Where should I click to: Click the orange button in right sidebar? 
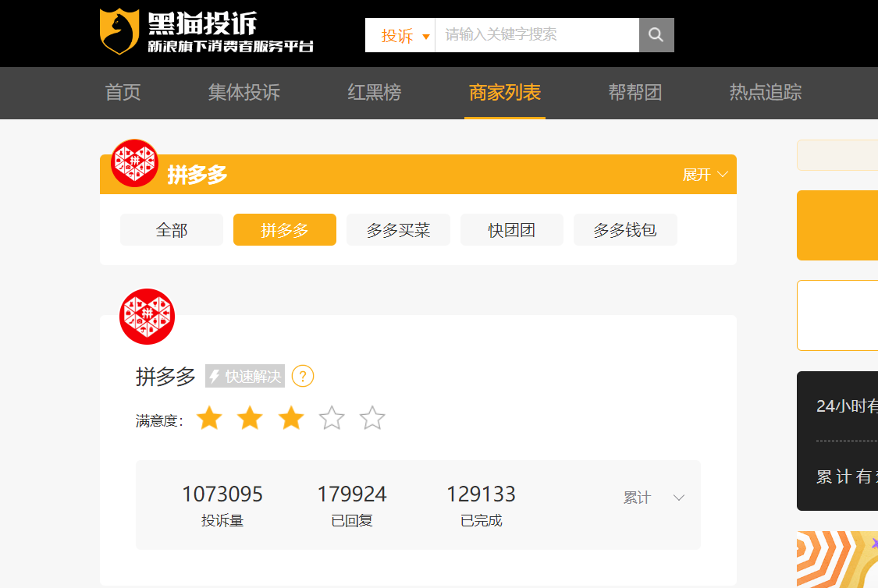point(837,225)
